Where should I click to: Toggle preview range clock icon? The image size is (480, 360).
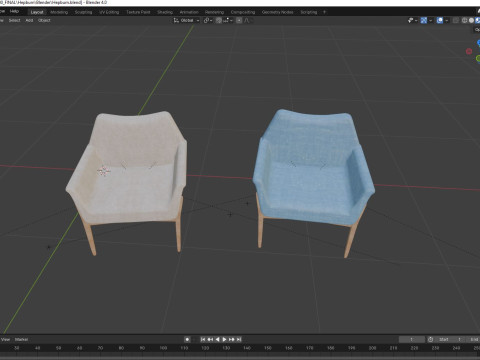point(431,339)
